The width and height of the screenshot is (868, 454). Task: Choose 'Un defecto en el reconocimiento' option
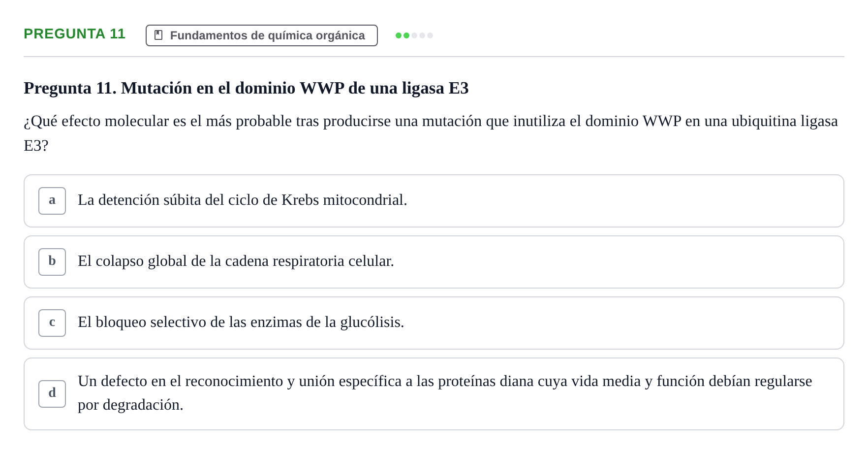click(434, 394)
